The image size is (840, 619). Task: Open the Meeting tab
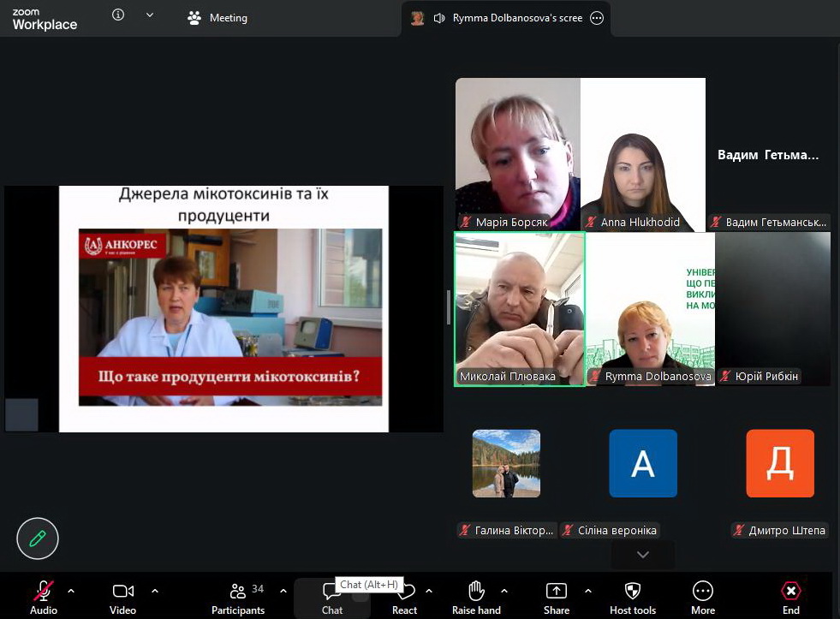(217, 18)
